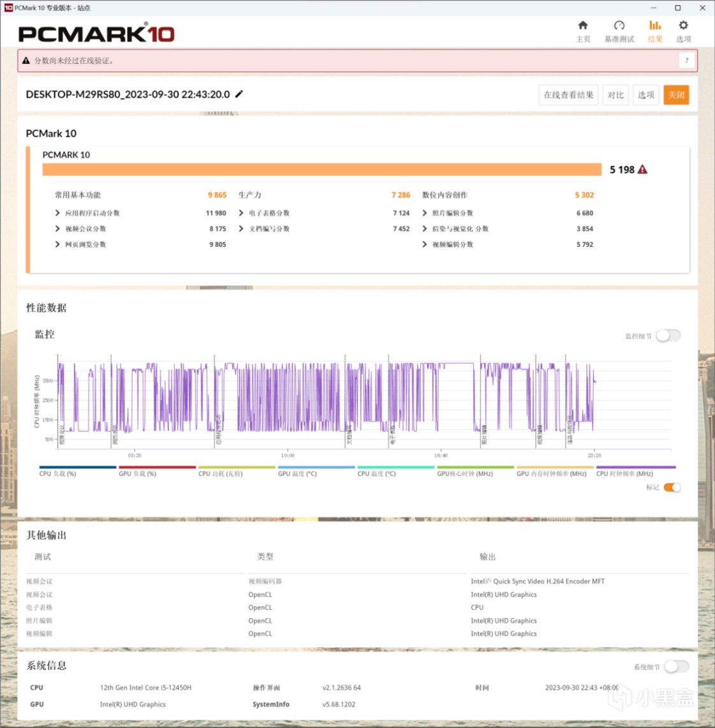
Task: Click the 类型 column header
Action: [265, 556]
